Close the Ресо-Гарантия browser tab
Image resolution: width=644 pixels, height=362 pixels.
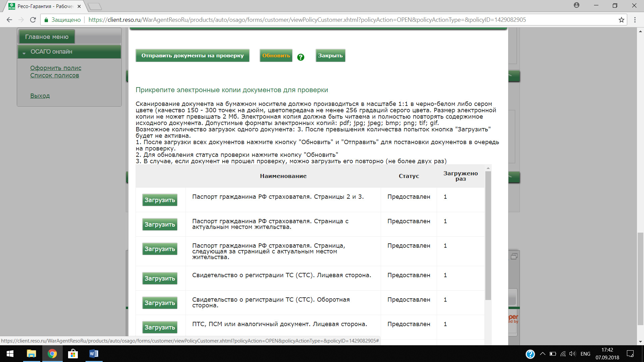click(x=79, y=6)
